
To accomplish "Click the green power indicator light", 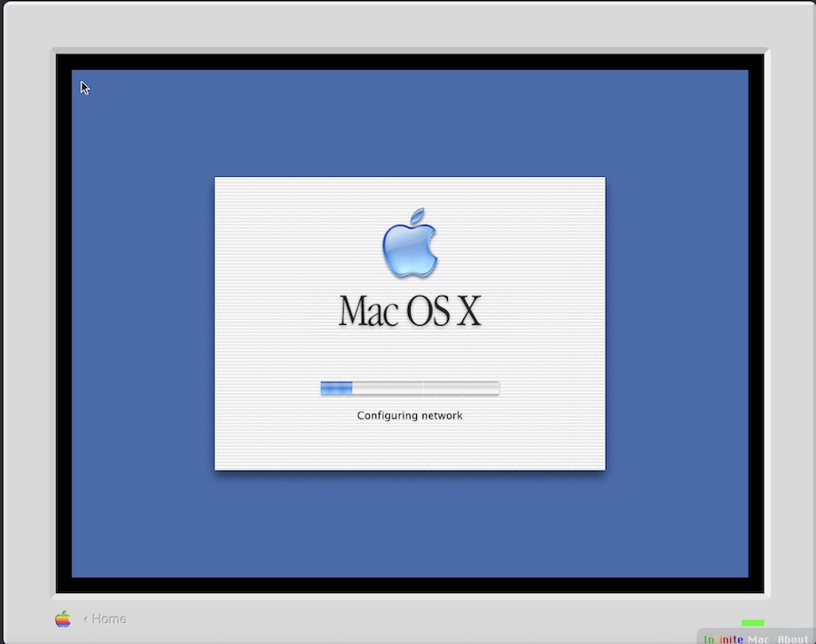I will coord(753,622).
